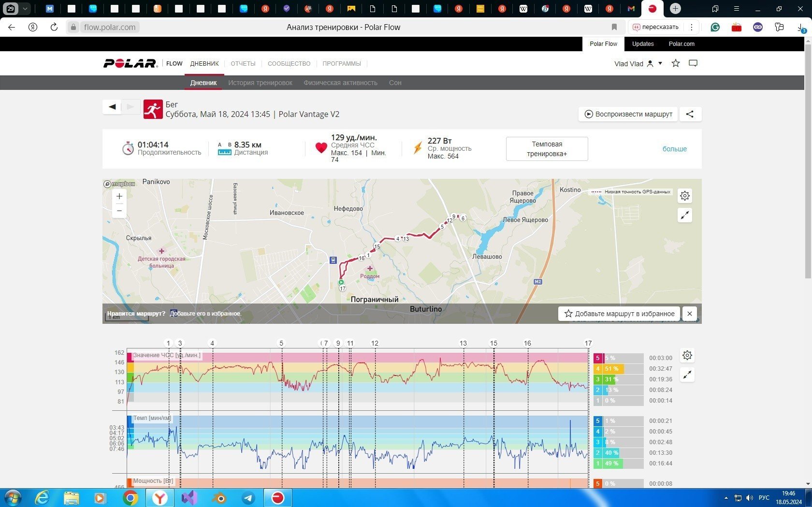Switch language via РУС indicator
The height and width of the screenshot is (507, 812).
764,498
